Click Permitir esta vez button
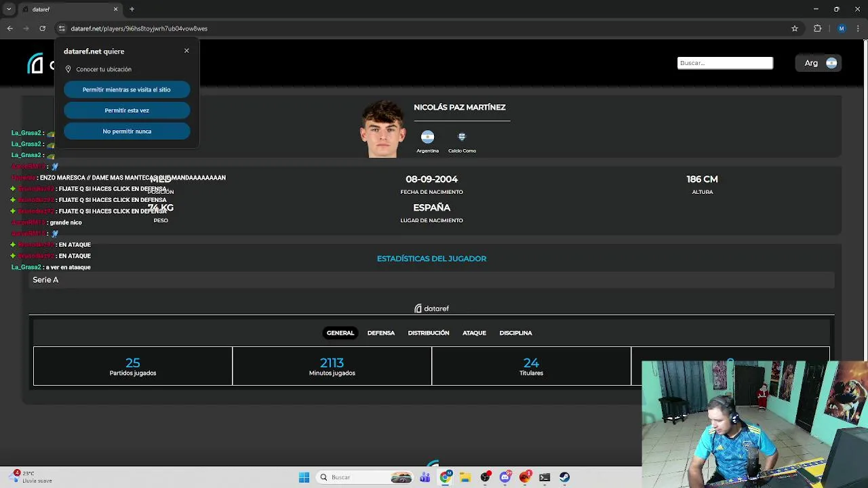The width and height of the screenshot is (868, 488). tap(127, 110)
